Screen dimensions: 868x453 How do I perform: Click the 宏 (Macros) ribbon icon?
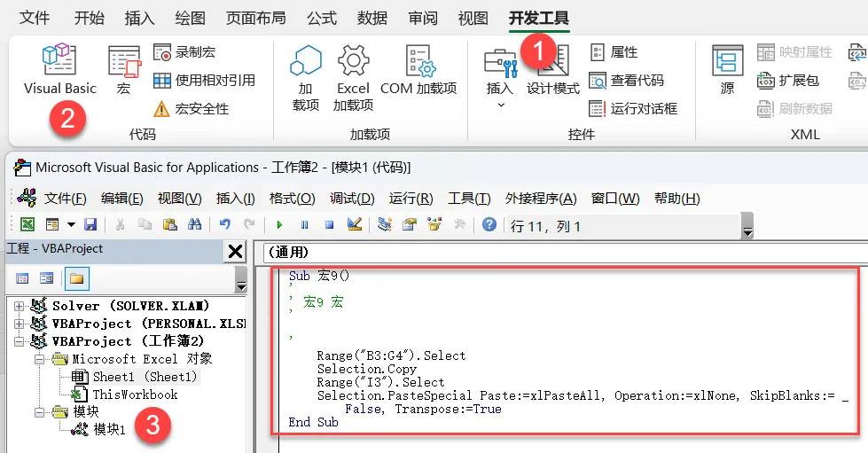123,71
